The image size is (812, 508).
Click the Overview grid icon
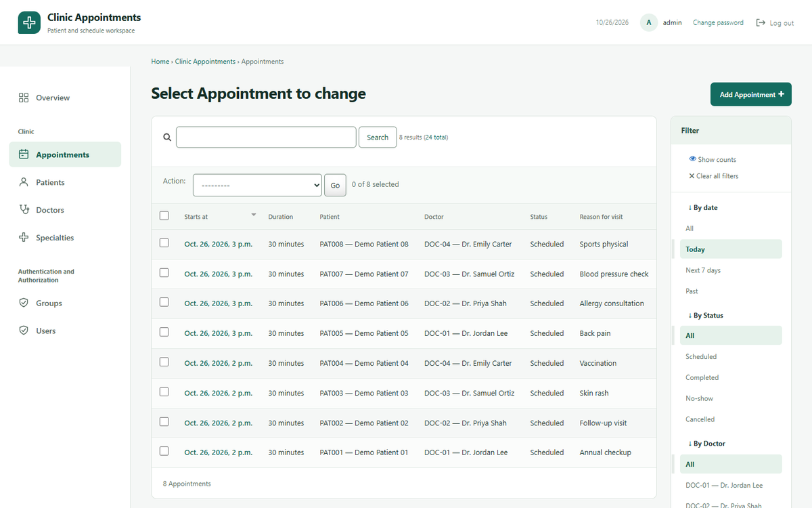click(24, 98)
